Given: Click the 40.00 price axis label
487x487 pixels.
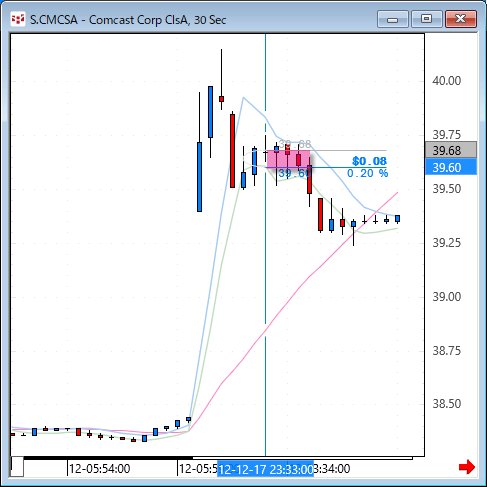Looking at the screenshot, I should click(x=447, y=81).
